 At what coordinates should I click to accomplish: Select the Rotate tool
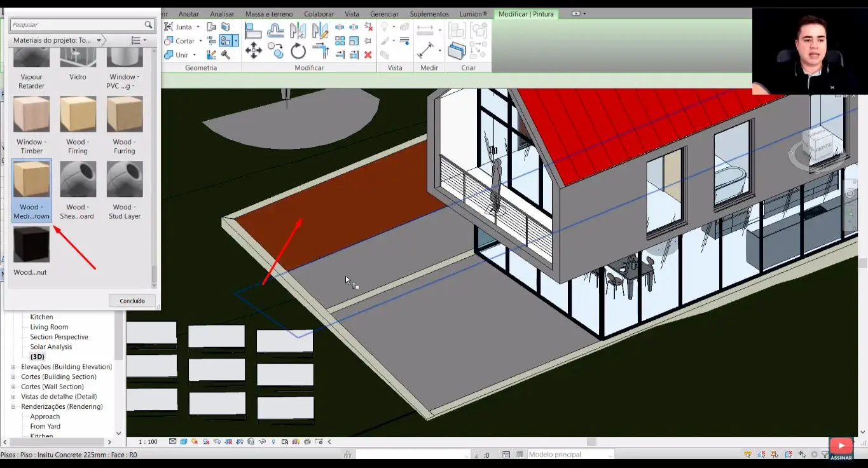[x=298, y=51]
